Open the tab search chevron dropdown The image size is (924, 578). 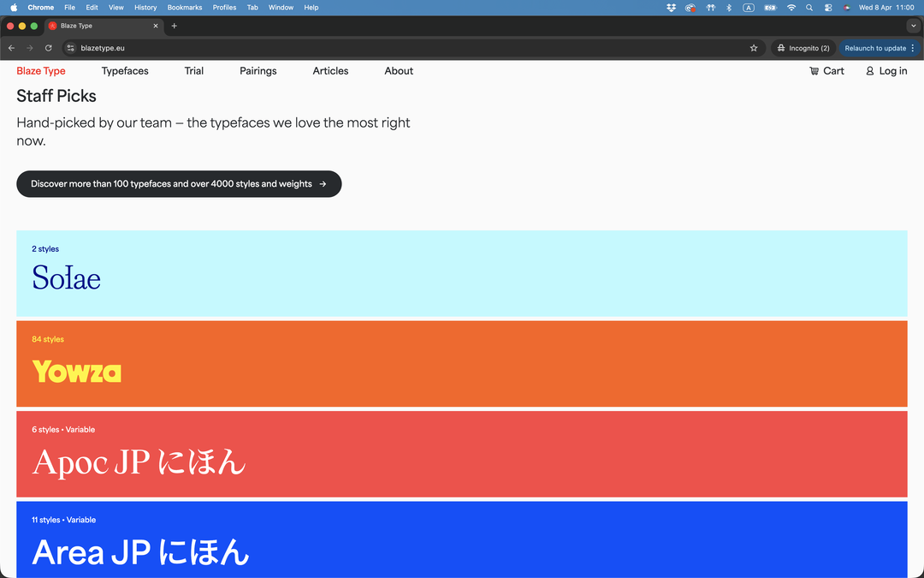[x=913, y=26]
